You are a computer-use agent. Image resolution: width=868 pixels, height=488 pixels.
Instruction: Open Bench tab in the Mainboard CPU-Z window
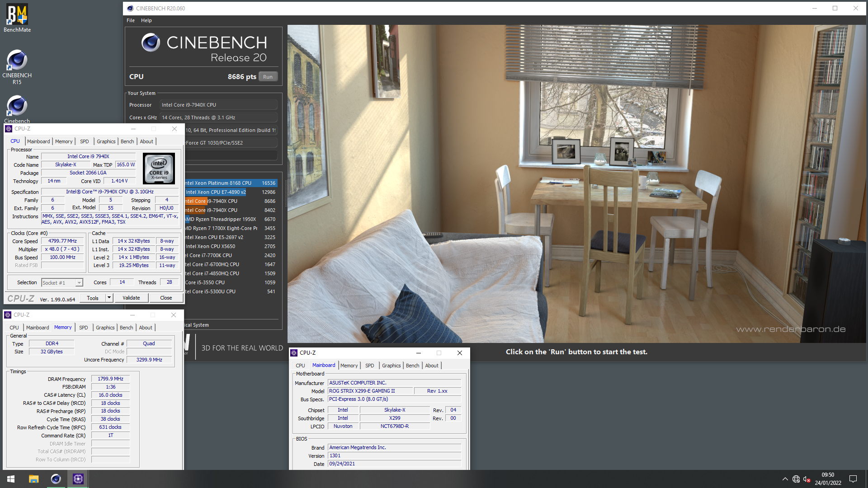(x=413, y=366)
